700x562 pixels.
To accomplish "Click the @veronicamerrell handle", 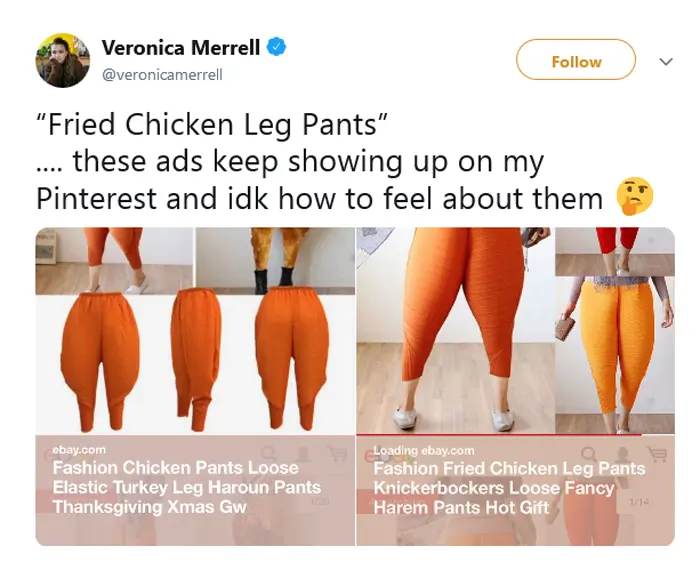I will point(162,74).
